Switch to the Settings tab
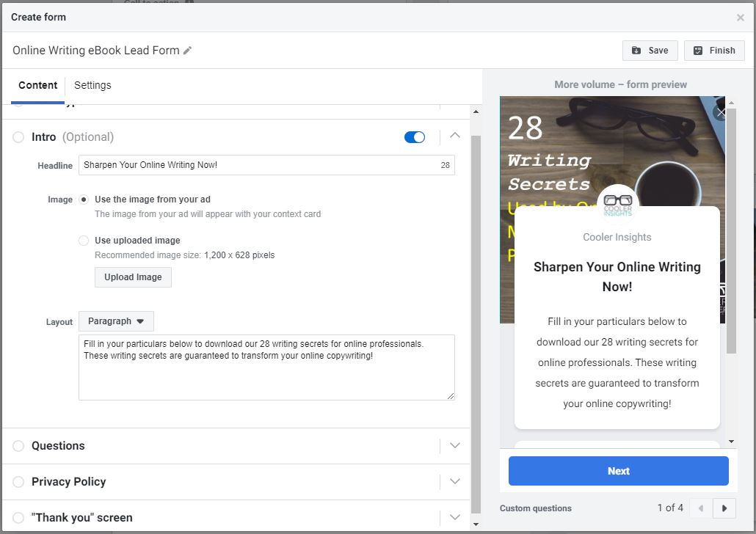756x534 pixels. tap(92, 85)
